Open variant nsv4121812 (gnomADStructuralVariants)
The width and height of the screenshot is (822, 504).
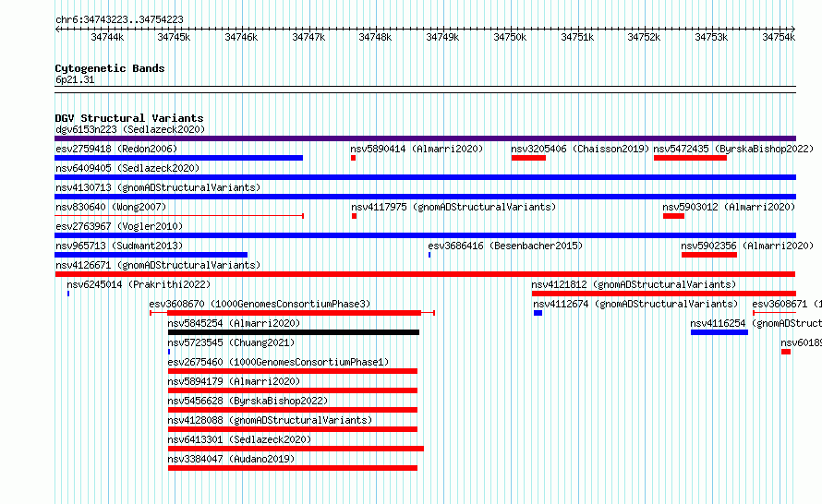click(634, 284)
